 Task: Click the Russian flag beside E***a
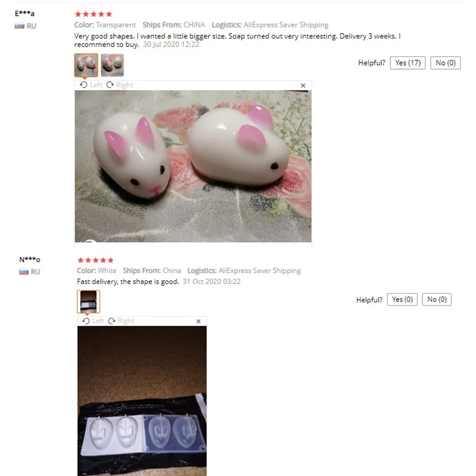(x=20, y=26)
